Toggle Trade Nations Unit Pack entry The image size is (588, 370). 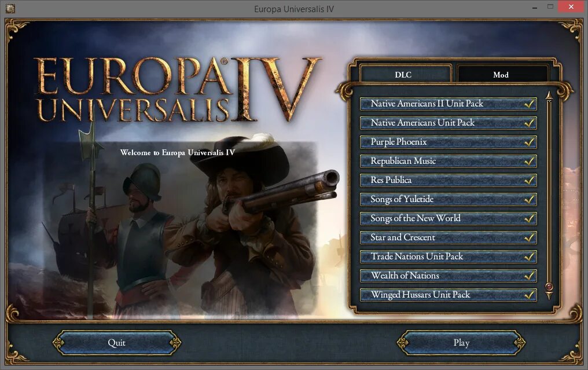coord(448,257)
